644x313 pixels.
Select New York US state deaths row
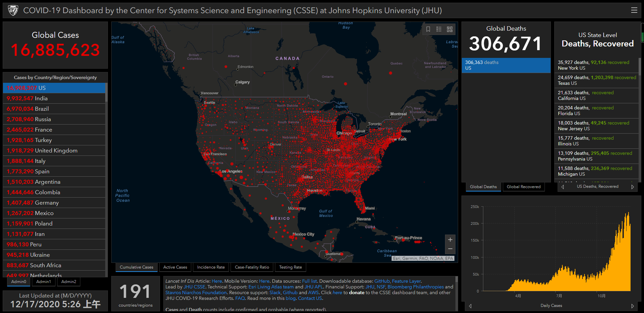596,65
